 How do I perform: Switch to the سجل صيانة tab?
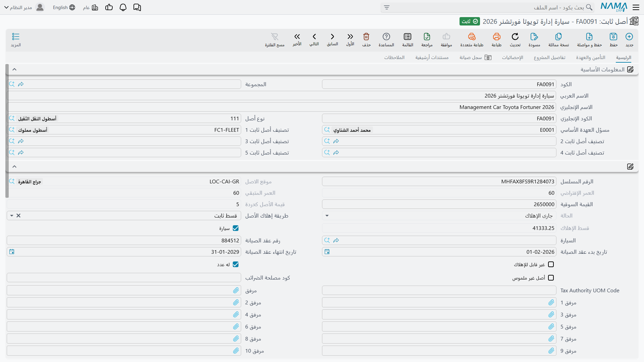[475, 57]
